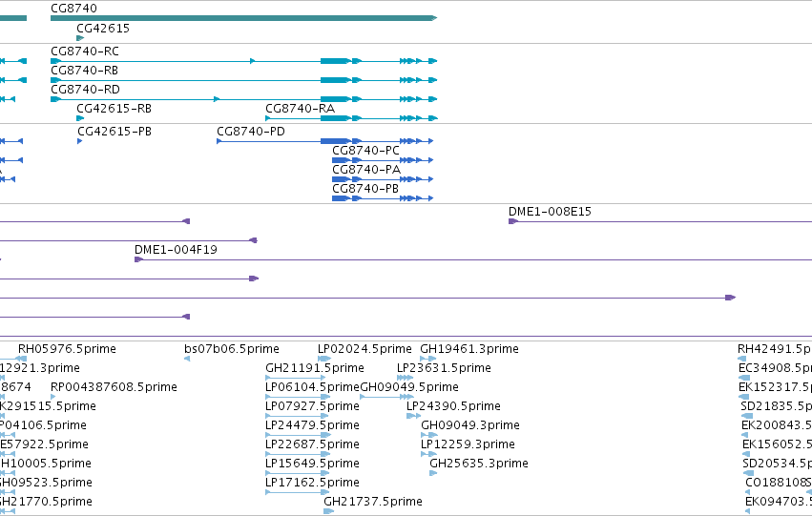Select the CG8740 gene bar
This screenshot has height=516, width=812.
[x=244, y=18]
